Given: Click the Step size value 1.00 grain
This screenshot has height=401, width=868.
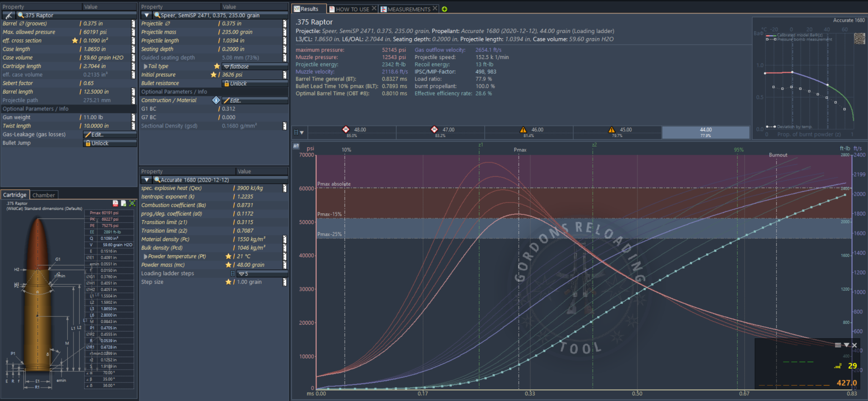Looking at the screenshot, I should click(249, 282).
